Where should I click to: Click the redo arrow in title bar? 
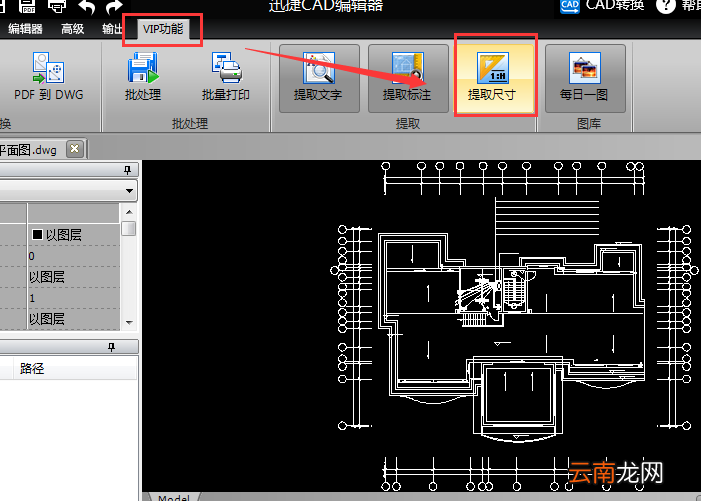coord(114,6)
